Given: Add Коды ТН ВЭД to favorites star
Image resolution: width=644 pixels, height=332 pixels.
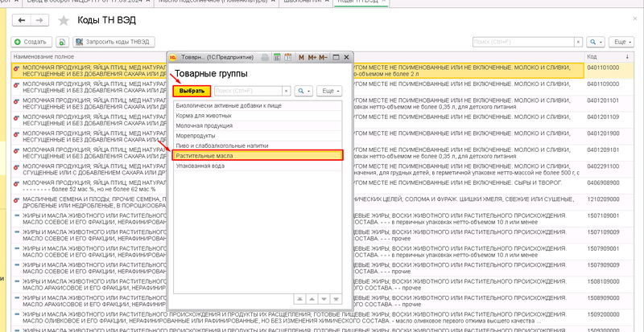Looking at the screenshot, I should point(64,21).
